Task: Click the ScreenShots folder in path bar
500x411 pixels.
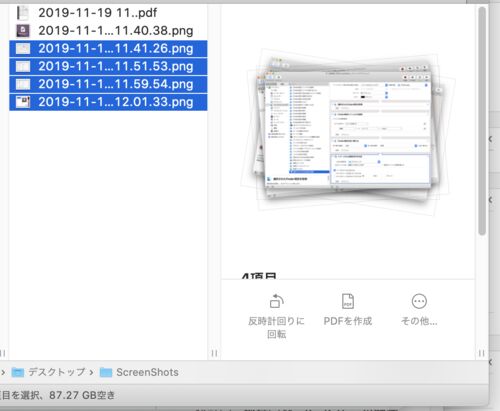Action: tap(139, 372)
